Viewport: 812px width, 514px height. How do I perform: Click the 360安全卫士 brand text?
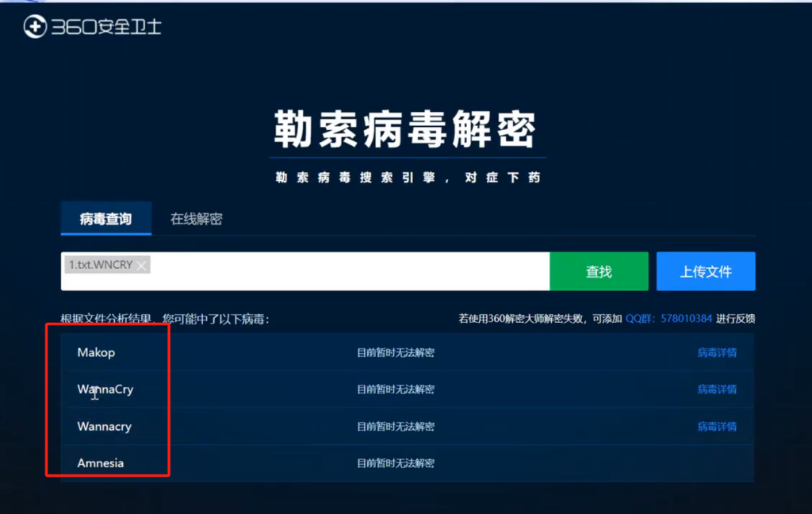pyautogui.click(x=106, y=27)
